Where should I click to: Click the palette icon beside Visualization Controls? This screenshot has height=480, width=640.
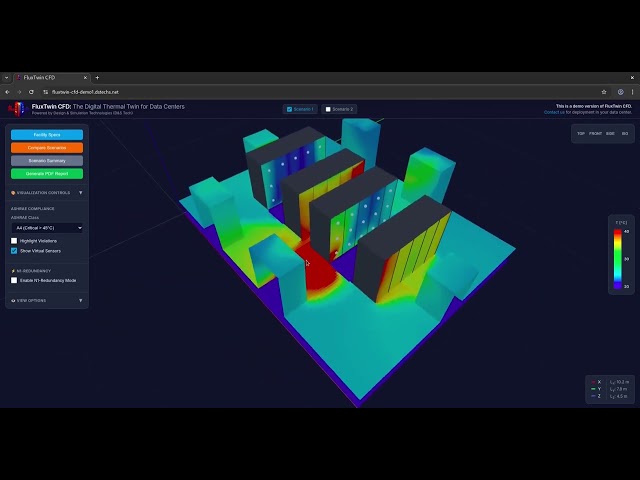click(13, 193)
